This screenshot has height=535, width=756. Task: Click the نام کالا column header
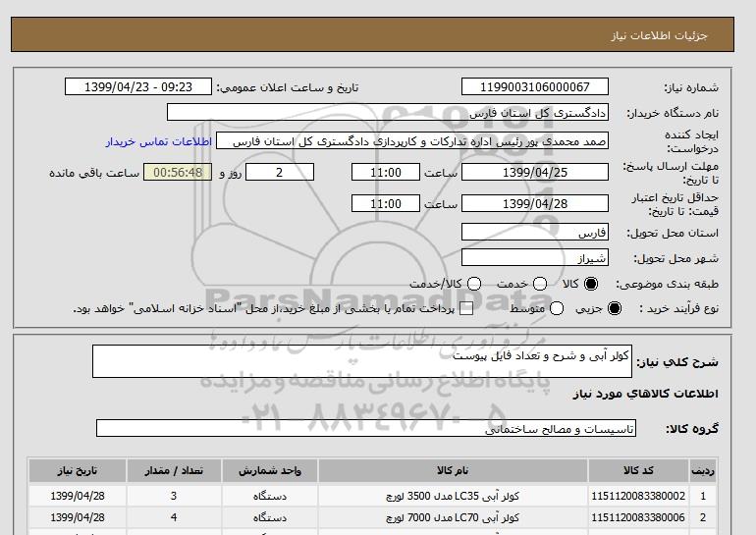click(453, 471)
